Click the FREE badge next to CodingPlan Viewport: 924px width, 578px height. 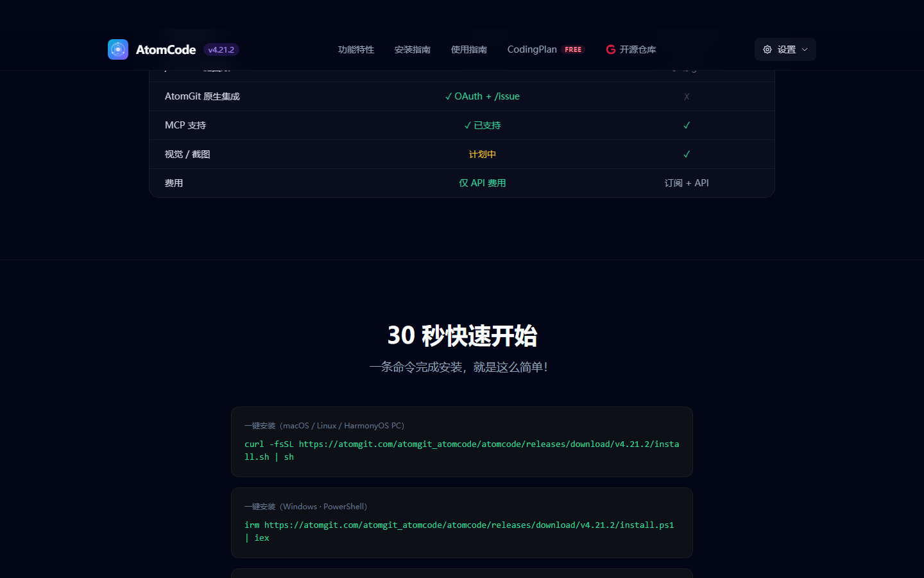(573, 49)
